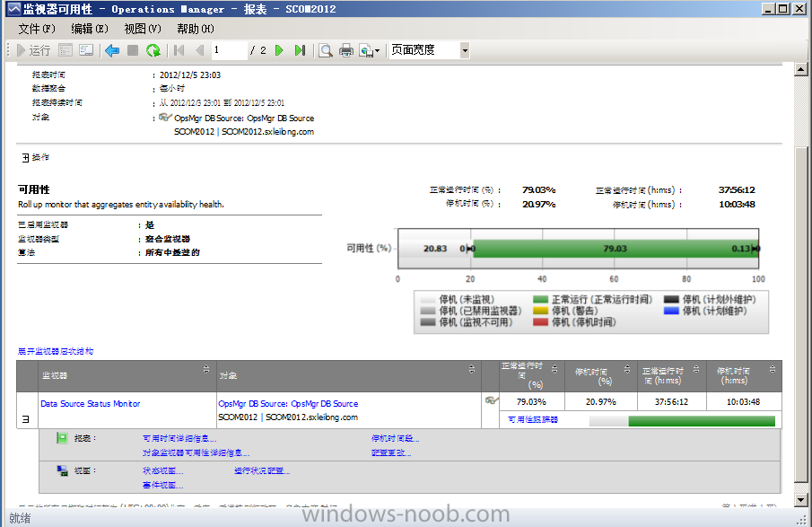
Task: Click the blue legend swatch
Action: point(671,311)
